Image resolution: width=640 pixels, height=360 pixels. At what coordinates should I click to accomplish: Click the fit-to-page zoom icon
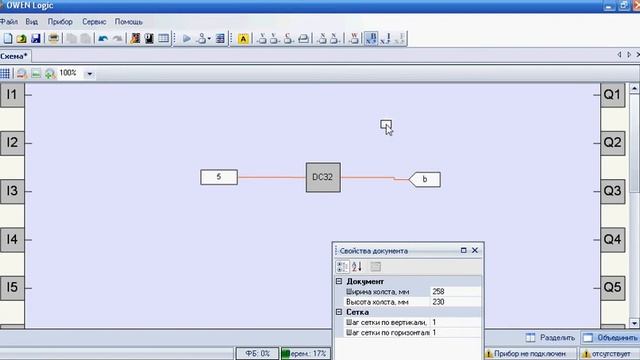[36, 73]
